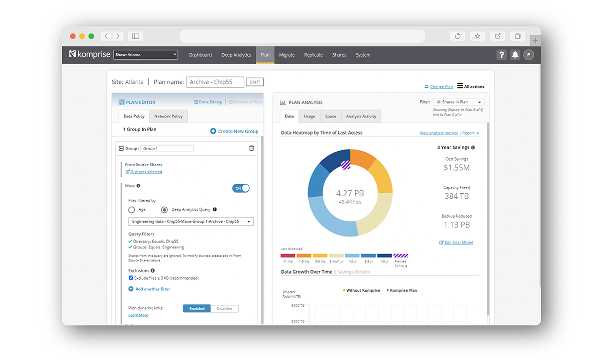Open the All actions hamburger icon

459,86
